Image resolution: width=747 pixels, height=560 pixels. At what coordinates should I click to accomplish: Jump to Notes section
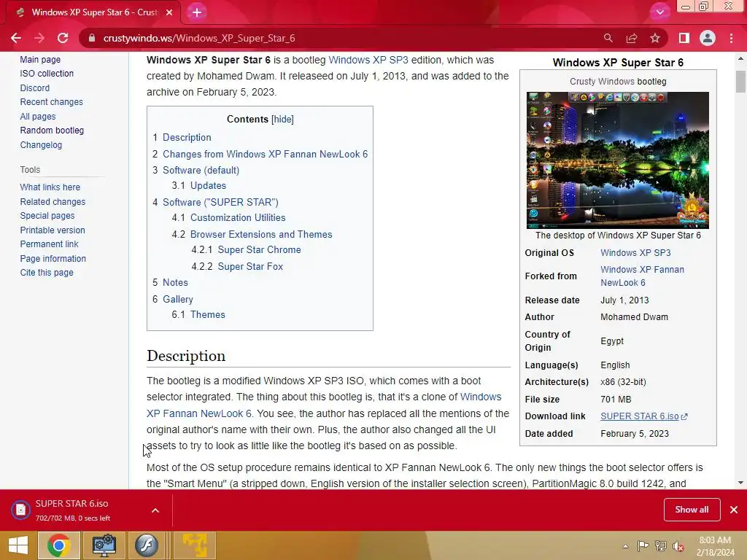coord(175,282)
